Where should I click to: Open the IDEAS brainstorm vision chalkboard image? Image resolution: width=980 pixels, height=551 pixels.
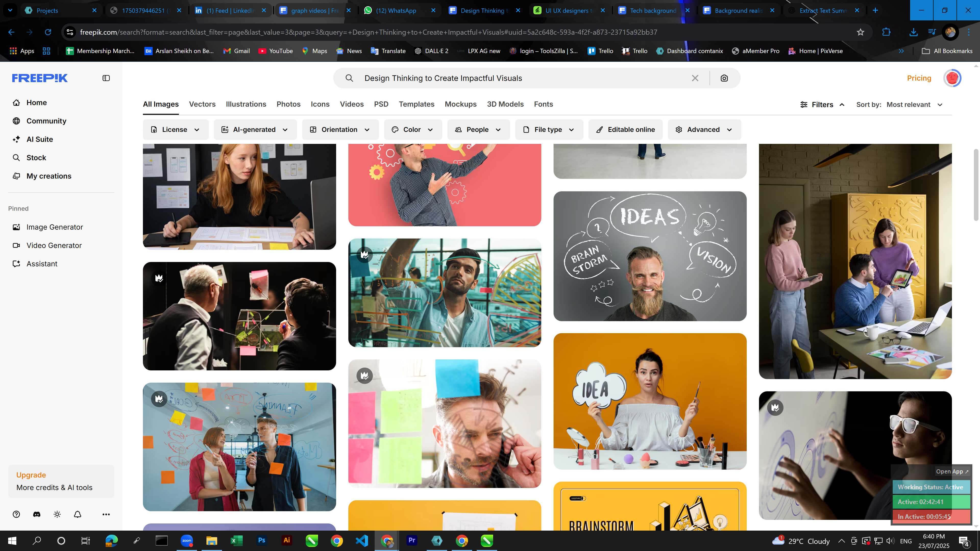pos(650,256)
